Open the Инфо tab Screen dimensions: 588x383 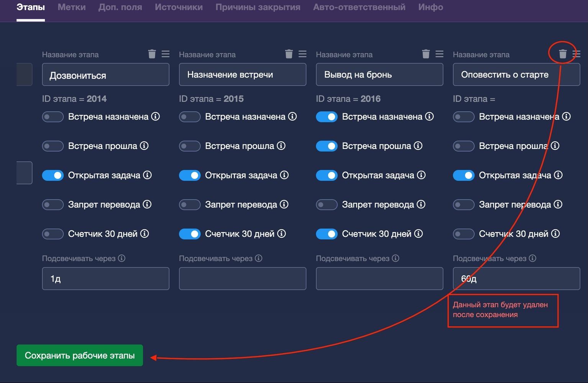(x=431, y=7)
